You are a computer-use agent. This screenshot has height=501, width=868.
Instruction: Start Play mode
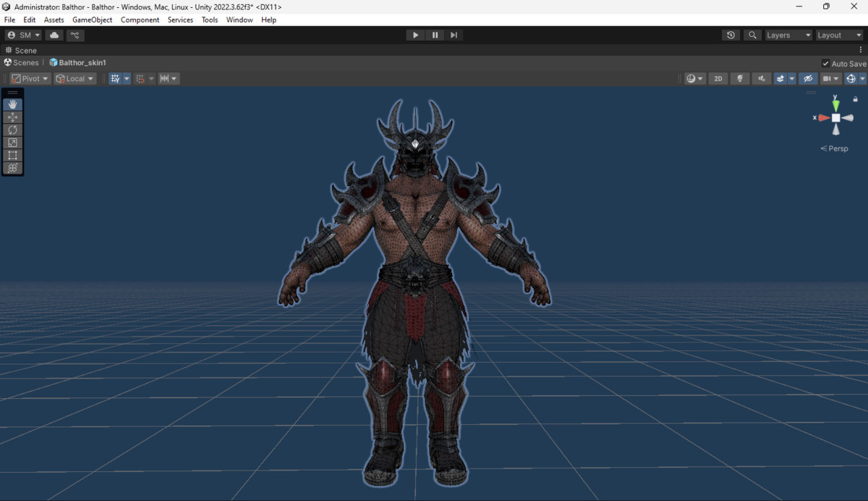pos(415,35)
